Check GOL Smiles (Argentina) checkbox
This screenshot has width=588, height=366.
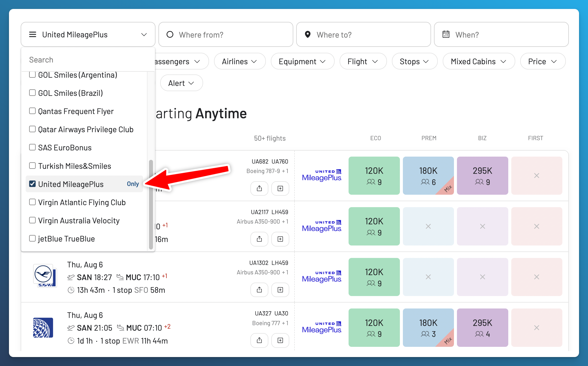(32, 75)
